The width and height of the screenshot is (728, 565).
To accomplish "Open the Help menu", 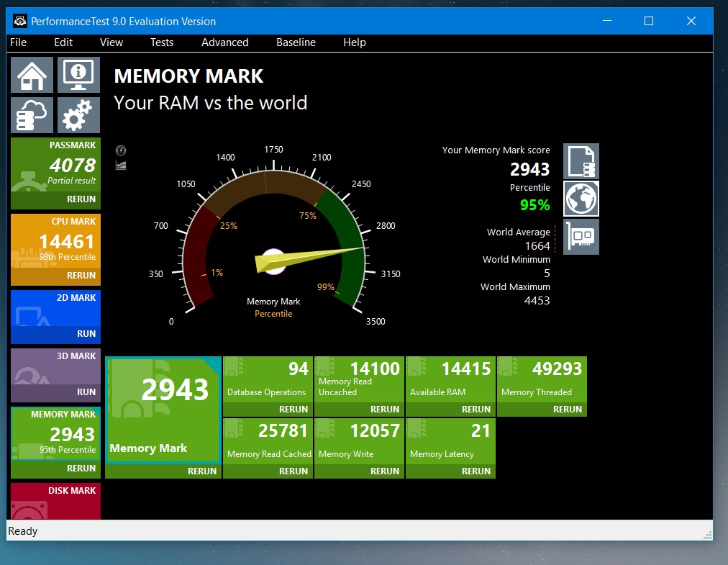I will coord(354,42).
